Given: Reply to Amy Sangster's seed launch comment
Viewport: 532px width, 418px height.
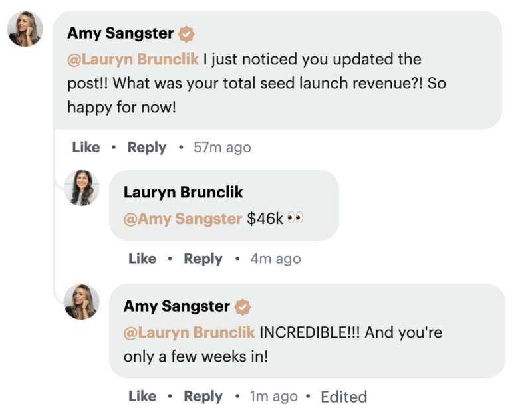Looking at the screenshot, I should [x=147, y=148].
